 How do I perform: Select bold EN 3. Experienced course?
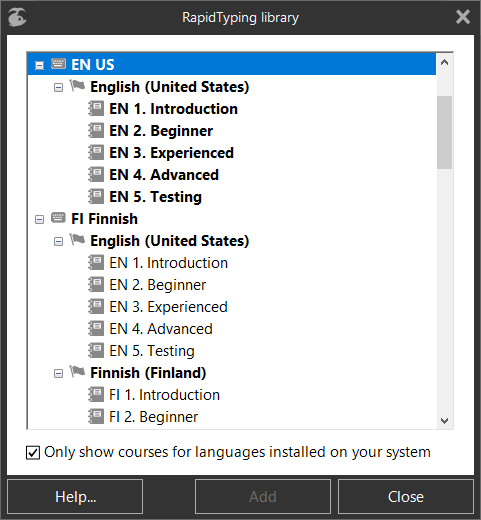[x=172, y=153]
